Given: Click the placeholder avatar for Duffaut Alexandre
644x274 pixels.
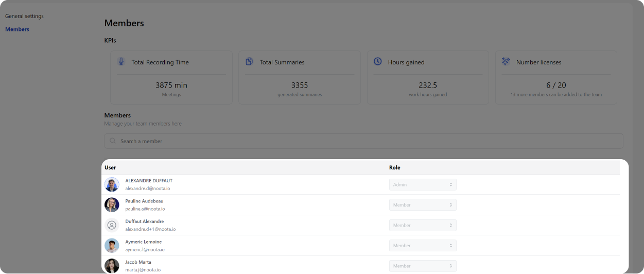Looking at the screenshot, I should (112, 225).
